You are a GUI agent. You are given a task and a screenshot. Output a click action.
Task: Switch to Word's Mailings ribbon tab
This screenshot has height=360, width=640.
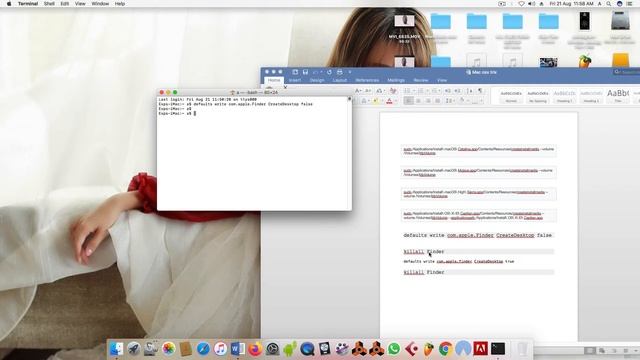tap(396, 80)
